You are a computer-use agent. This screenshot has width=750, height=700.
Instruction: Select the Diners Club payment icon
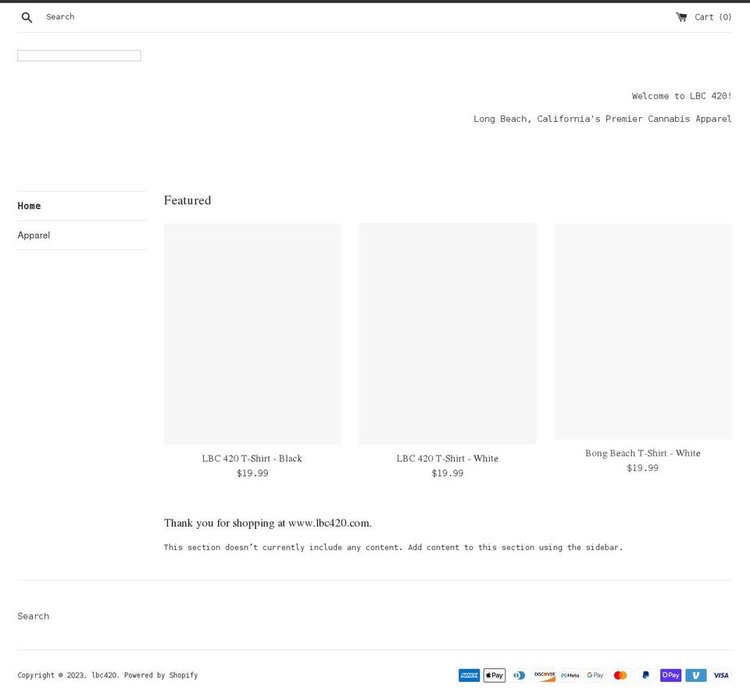[x=520, y=675]
